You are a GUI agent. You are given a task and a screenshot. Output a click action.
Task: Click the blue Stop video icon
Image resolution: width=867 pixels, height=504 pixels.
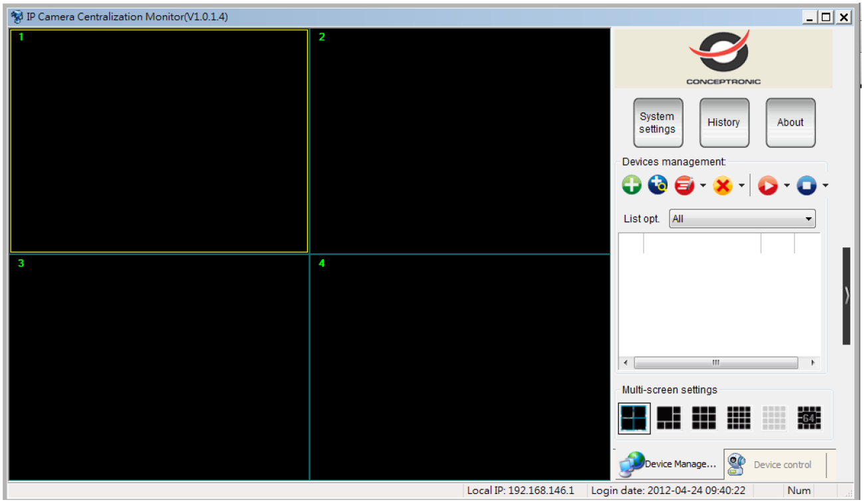pyautogui.click(x=806, y=186)
